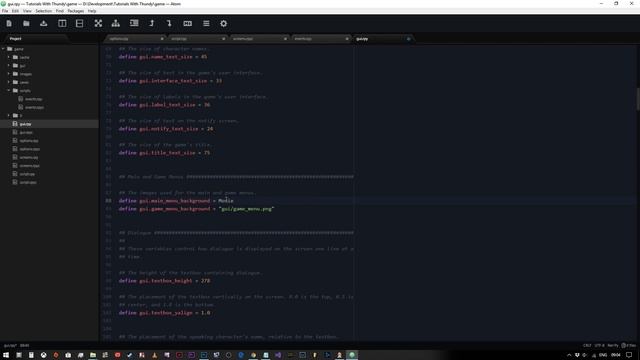Close the options.rpy tab
This screenshot has height=360, width=640.
click(x=162, y=39)
